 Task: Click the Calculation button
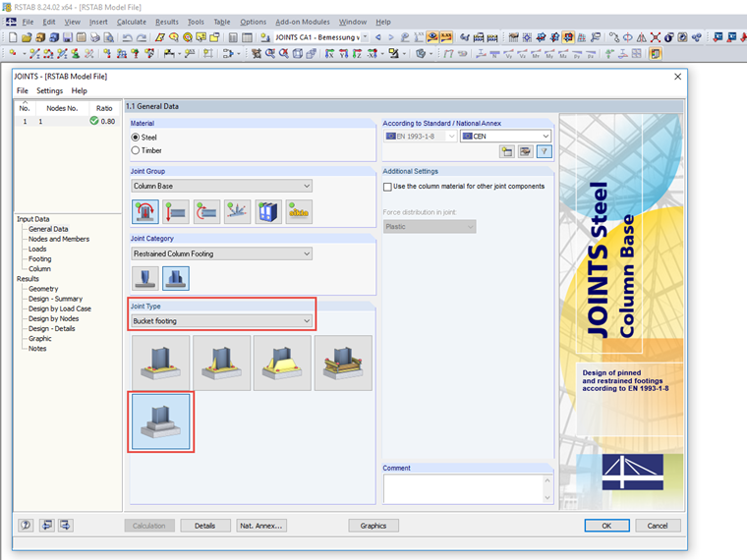point(149,526)
